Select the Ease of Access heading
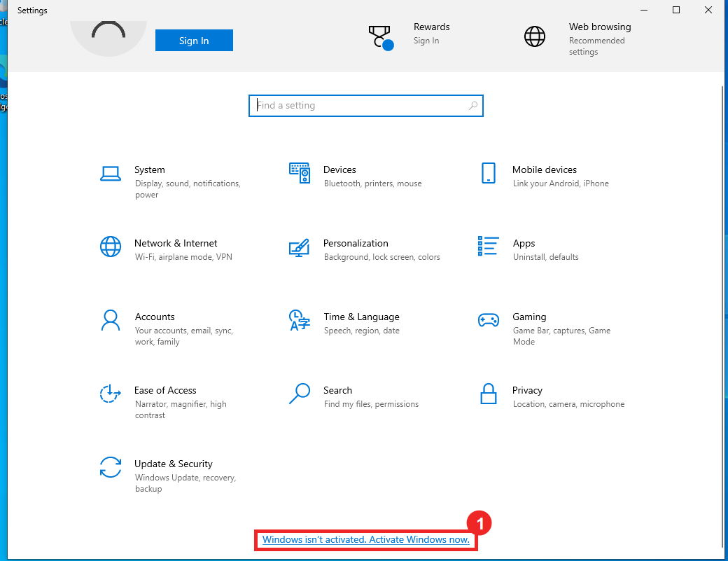This screenshot has height=561, width=728. click(x=165, y=391)
